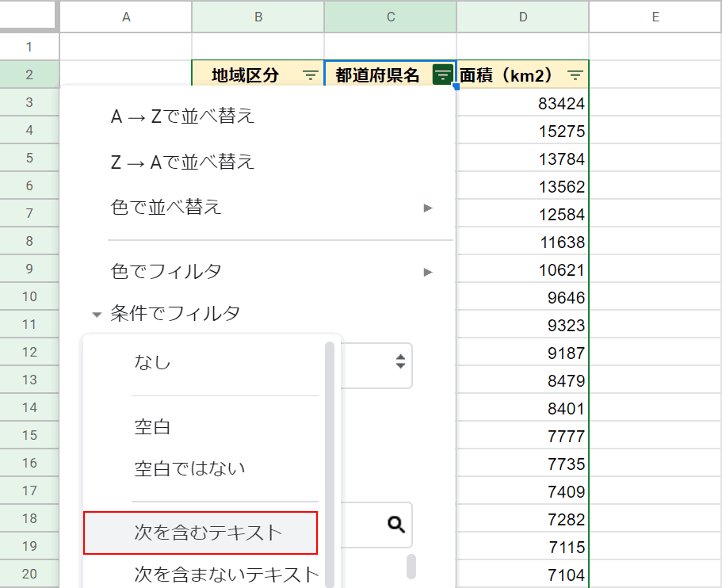
Task: Select row 2 header
Action: [29, 74]
